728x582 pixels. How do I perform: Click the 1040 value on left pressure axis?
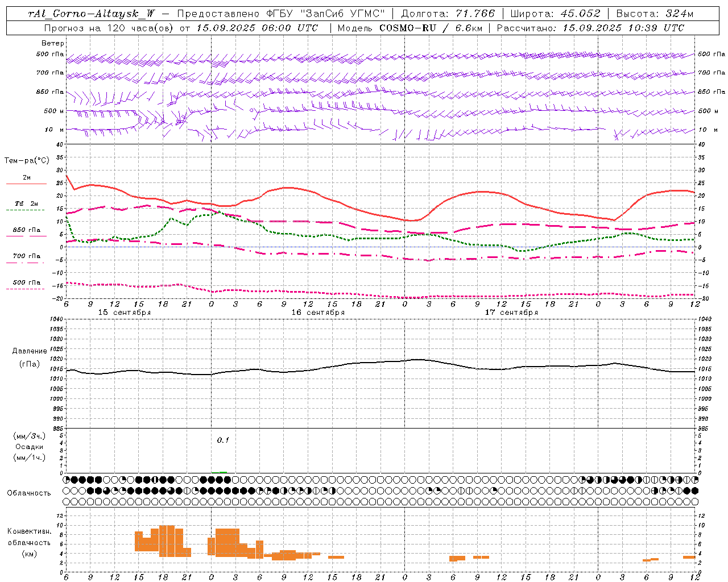[56, 319]
